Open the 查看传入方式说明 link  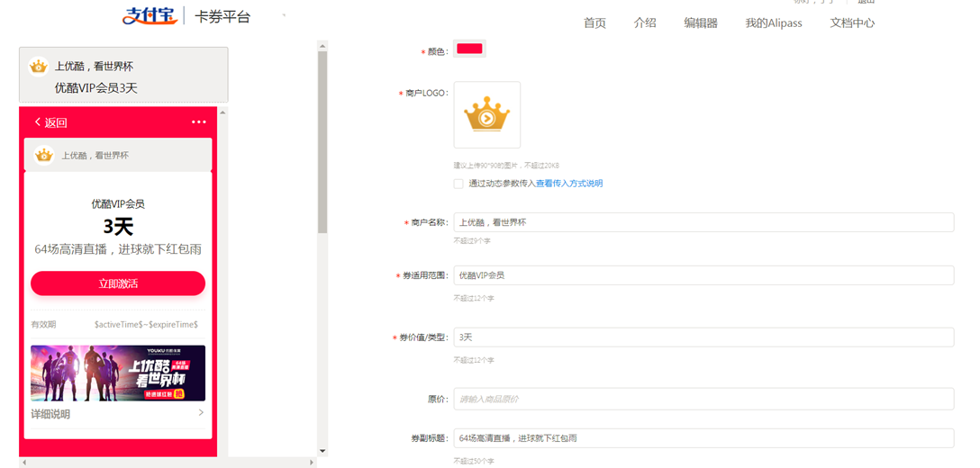(x=569, y=184)
